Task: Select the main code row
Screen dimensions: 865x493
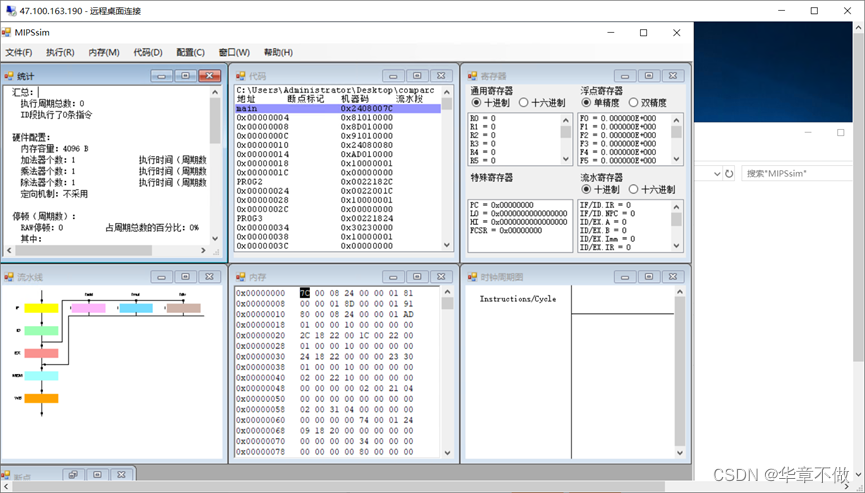Action: point(338,109)
